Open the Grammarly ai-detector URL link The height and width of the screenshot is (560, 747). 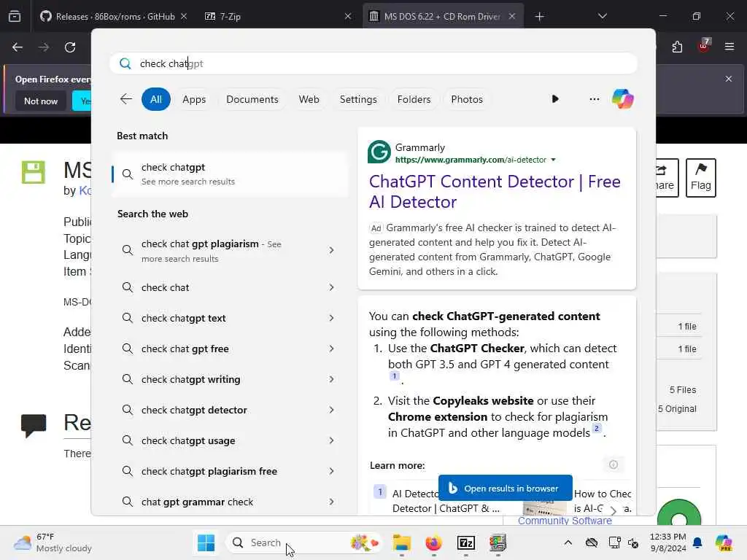pyautogui.click(x=471, y=160)
